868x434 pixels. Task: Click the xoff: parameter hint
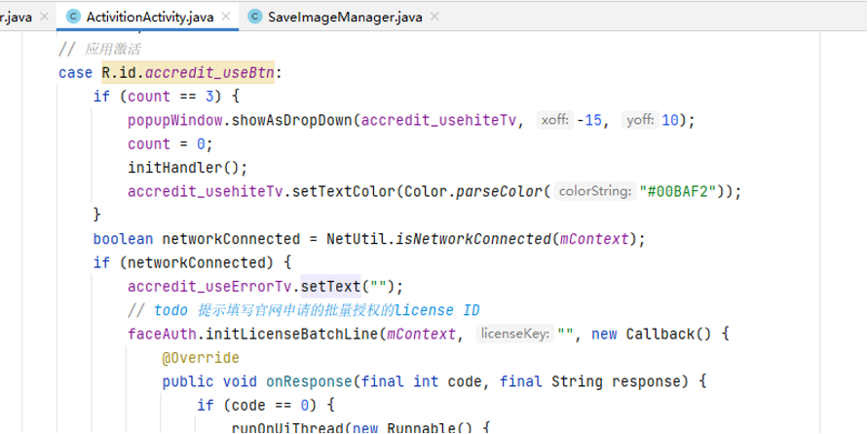pos(555,120)
